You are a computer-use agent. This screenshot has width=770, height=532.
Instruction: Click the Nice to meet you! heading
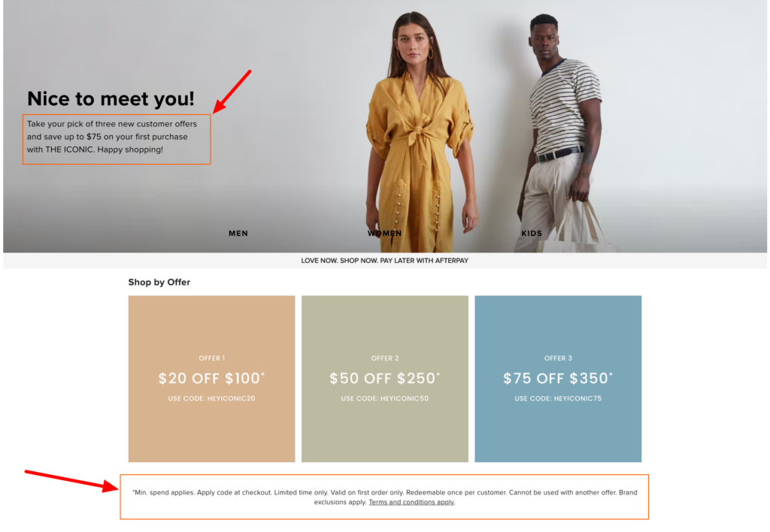(111, 98)
